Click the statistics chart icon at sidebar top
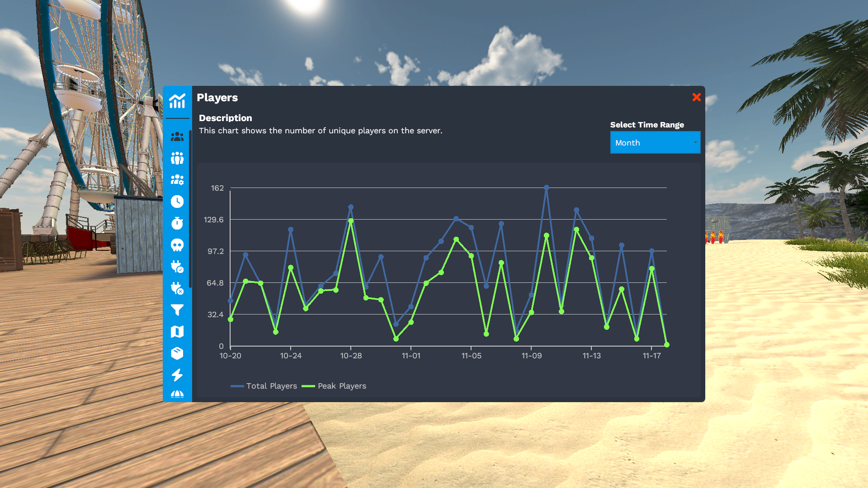 pos(177,101)
